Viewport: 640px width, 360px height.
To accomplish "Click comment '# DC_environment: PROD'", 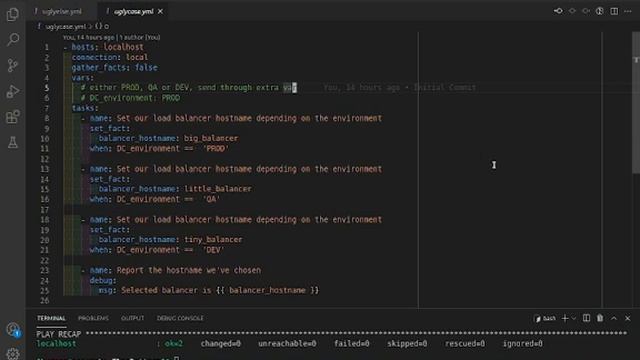I will click(x=130, y=98).
